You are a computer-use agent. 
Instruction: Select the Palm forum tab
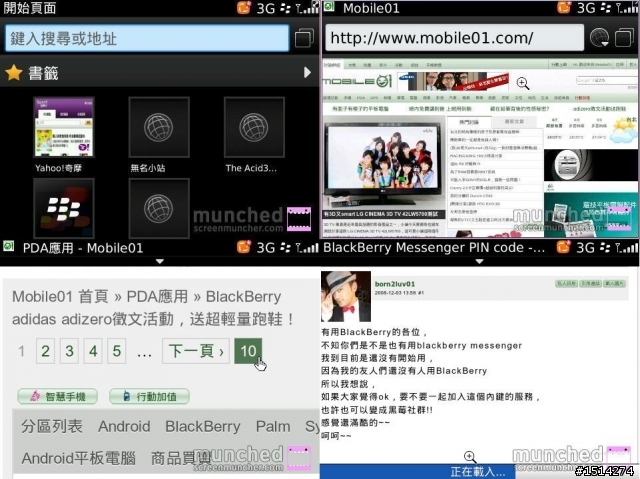point(273,426)
